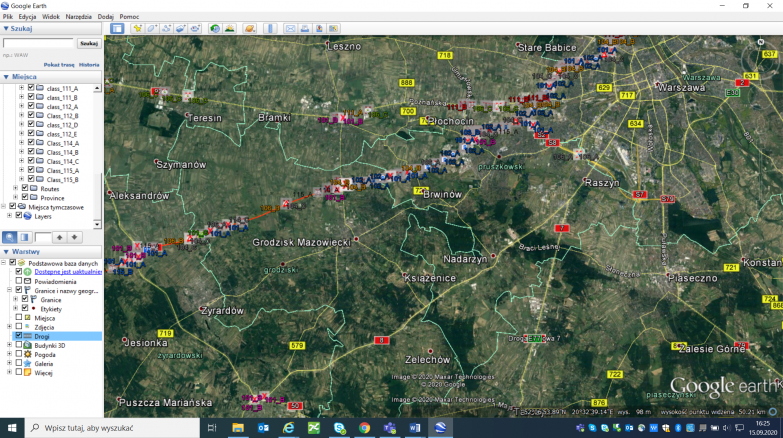783x438 pixels.
Task: Click the email envelope toolbar icon
Action: pyautogui.click(x=290, y=28)
